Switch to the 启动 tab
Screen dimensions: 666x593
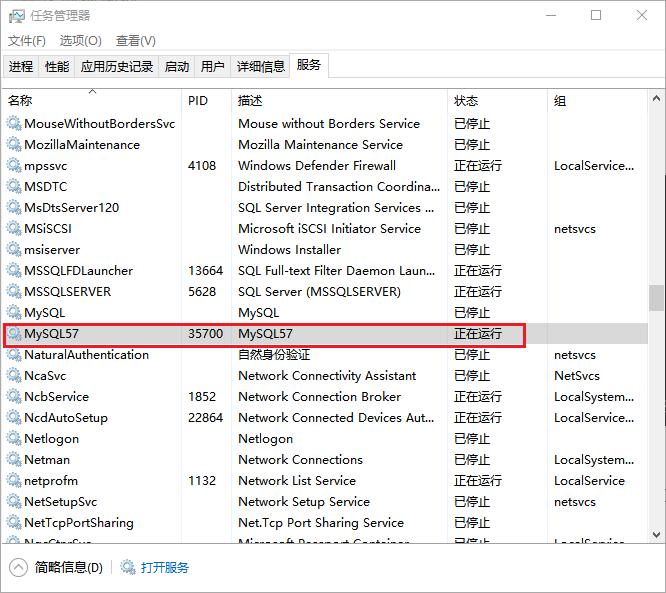click(177, 67)
